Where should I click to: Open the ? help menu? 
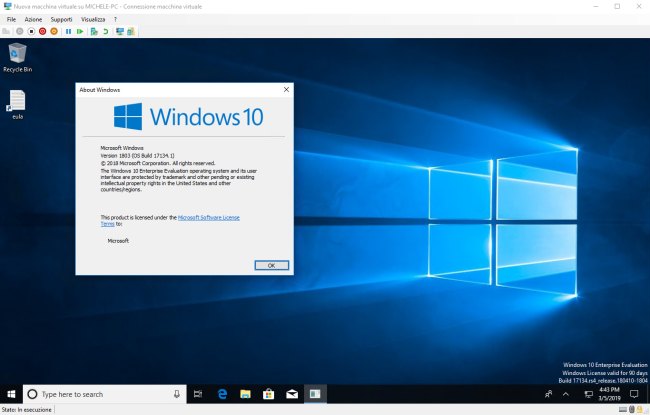pyautogui.click(x=115, y=19)
